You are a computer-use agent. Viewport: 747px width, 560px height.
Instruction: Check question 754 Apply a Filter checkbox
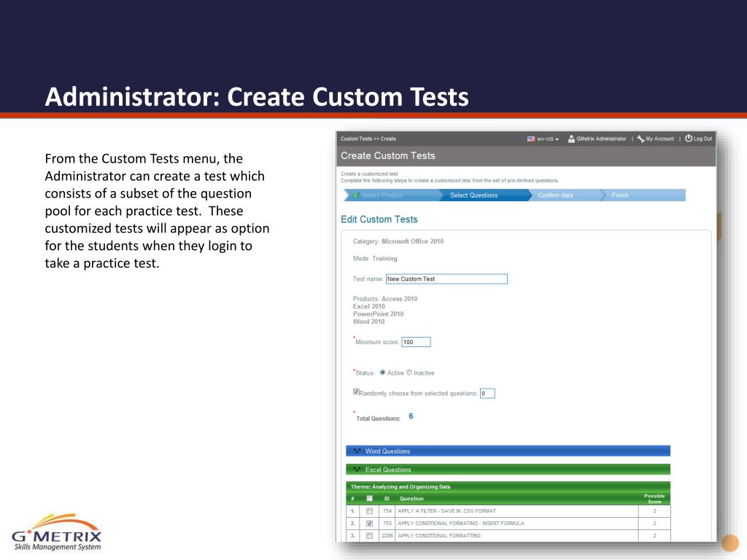[x=369, y=511]
